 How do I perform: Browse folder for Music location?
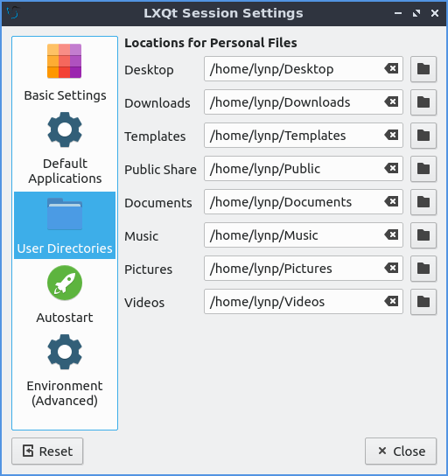pos(423,235)
